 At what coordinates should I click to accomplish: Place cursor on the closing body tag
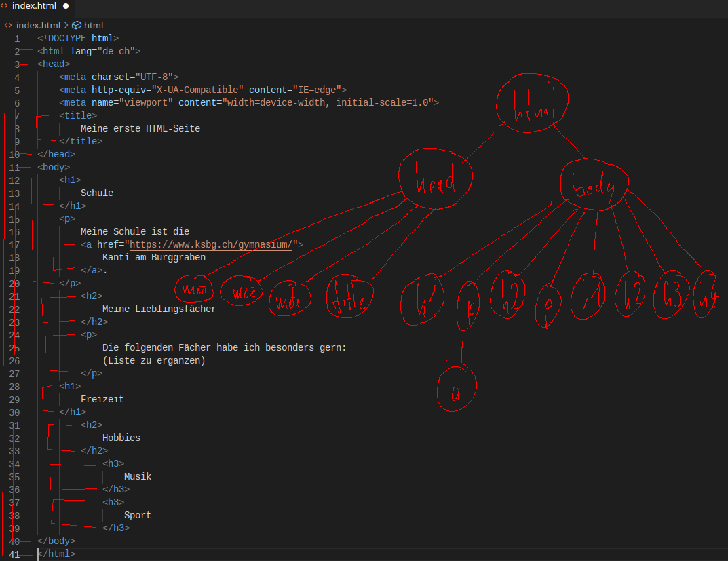pyautogui.click(x=56, y=541)
